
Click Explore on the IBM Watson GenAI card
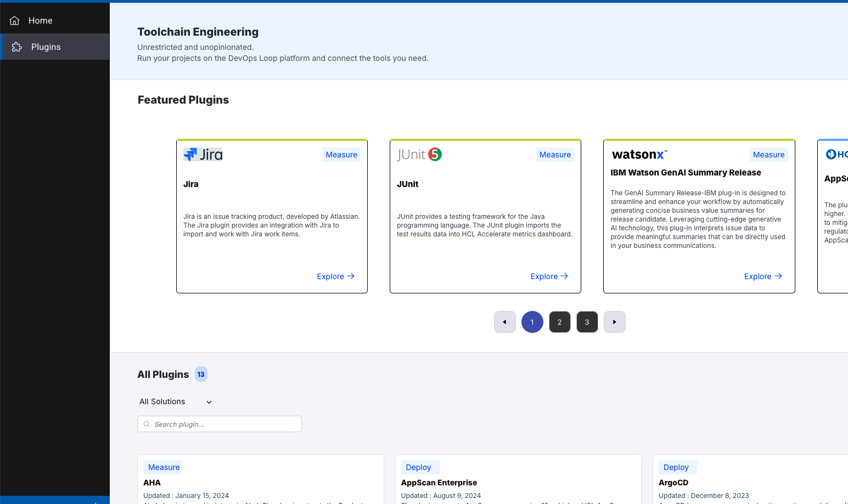(x=762, y=276)
